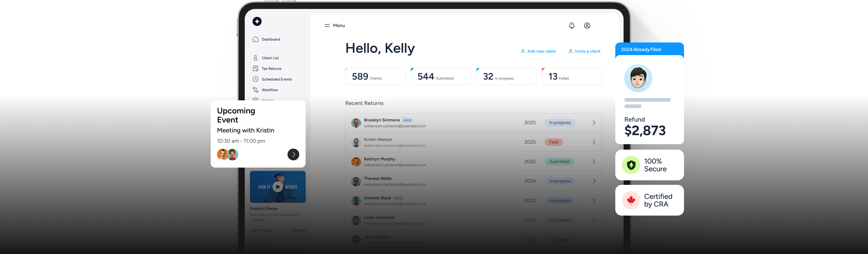The height and width of the screenshot is (254, 868).
Task: Open the user profile icon
Action: click(587, 26)
